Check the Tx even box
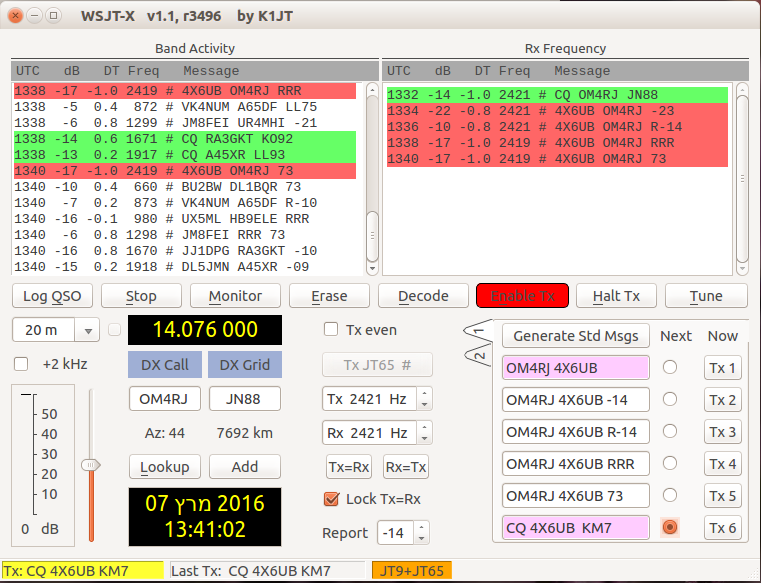This screenshot has height=583, width=761. point(331,330)
